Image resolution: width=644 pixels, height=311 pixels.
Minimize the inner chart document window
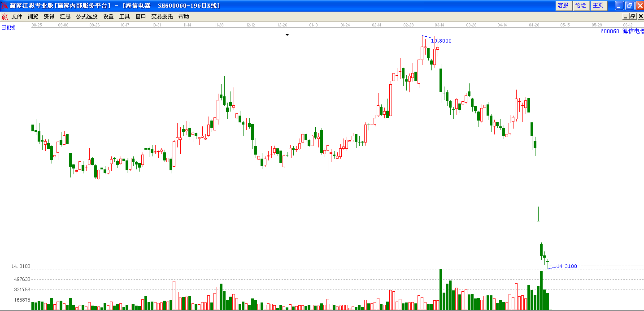click(x=626, y=17)
